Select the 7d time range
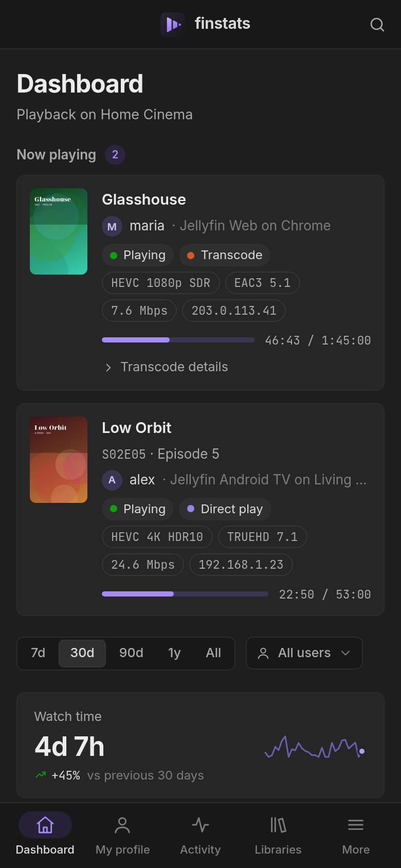This screenshot has height=868, width=401. pos(38,653)
